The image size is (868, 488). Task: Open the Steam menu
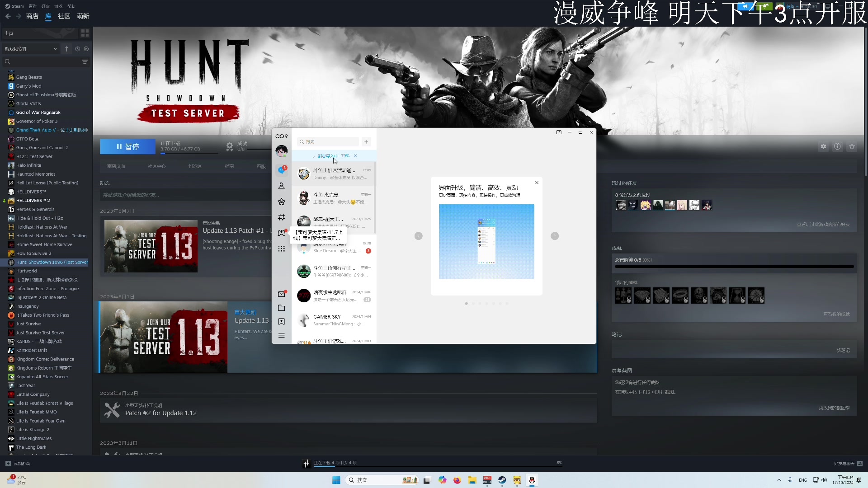pyautogui.click(x=14, y=6)
